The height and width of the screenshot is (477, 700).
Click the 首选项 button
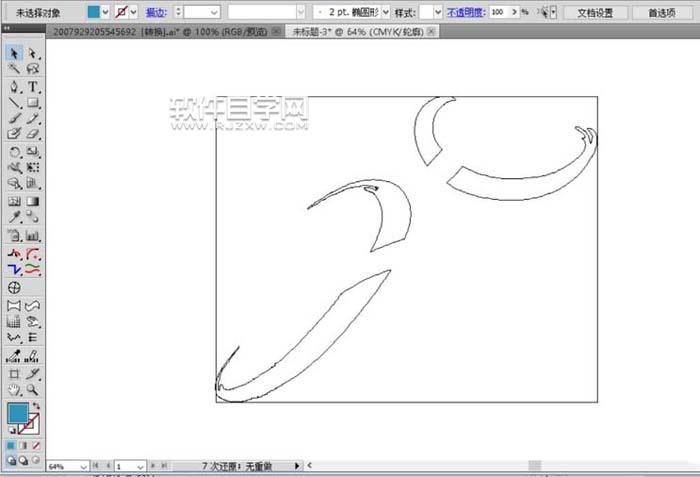[x=662, y=13]
